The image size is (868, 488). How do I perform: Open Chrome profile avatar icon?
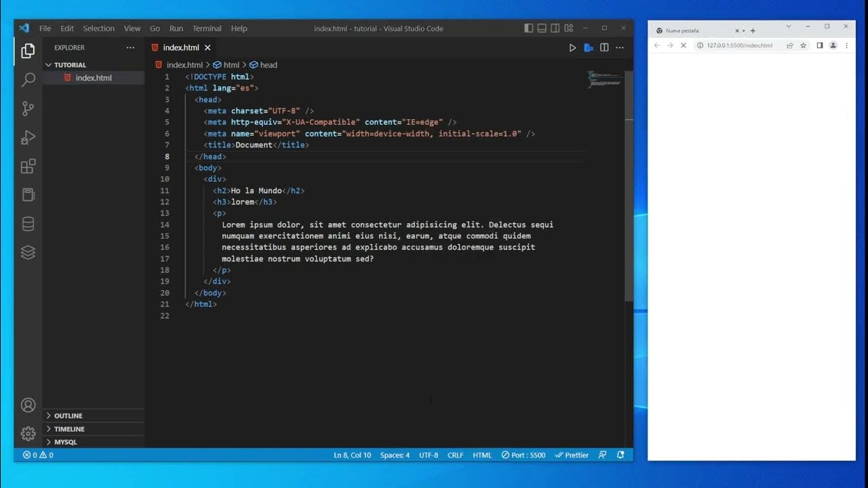[x=833, y=45]
